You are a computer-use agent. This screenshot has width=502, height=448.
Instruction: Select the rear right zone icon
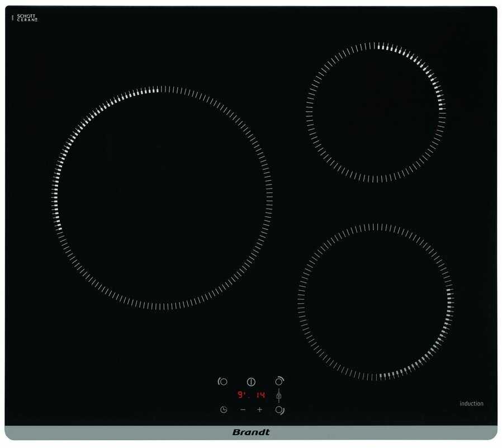coord(279,381)
